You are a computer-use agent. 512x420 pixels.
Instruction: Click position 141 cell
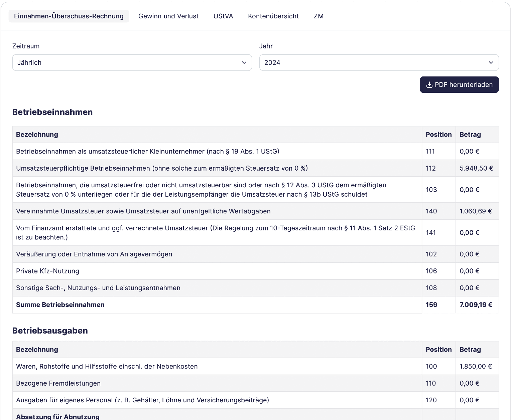pyautogui.click(x=439, y=233)
